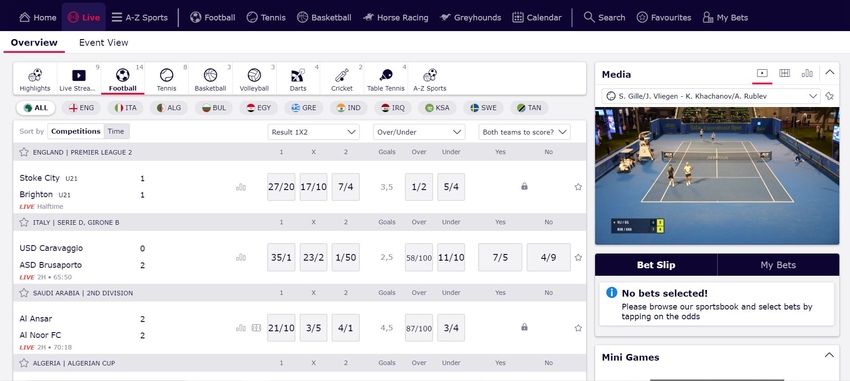This screenshot has width=850, height=381.
Task: Favourite the USD Caravaggio vs ASD Brusaporto match
Action: point(578,257)
